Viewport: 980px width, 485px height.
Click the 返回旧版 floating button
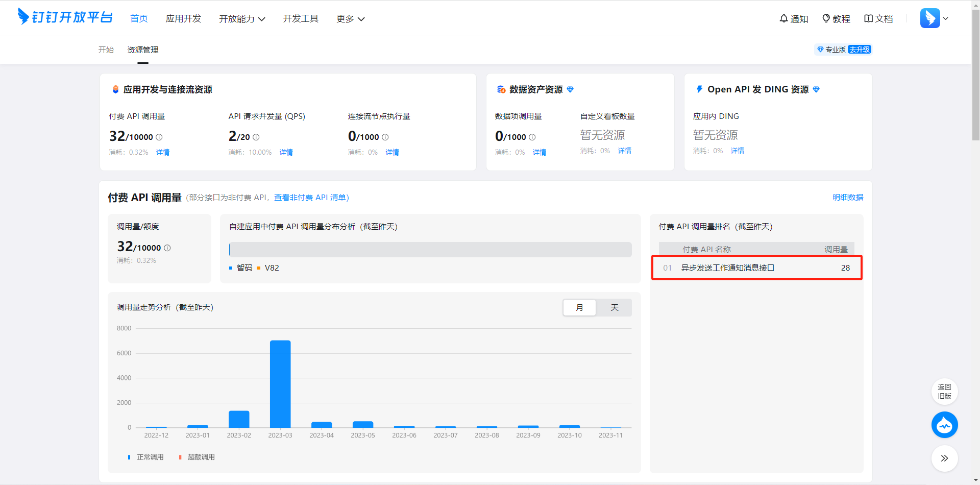click(944, 392)
